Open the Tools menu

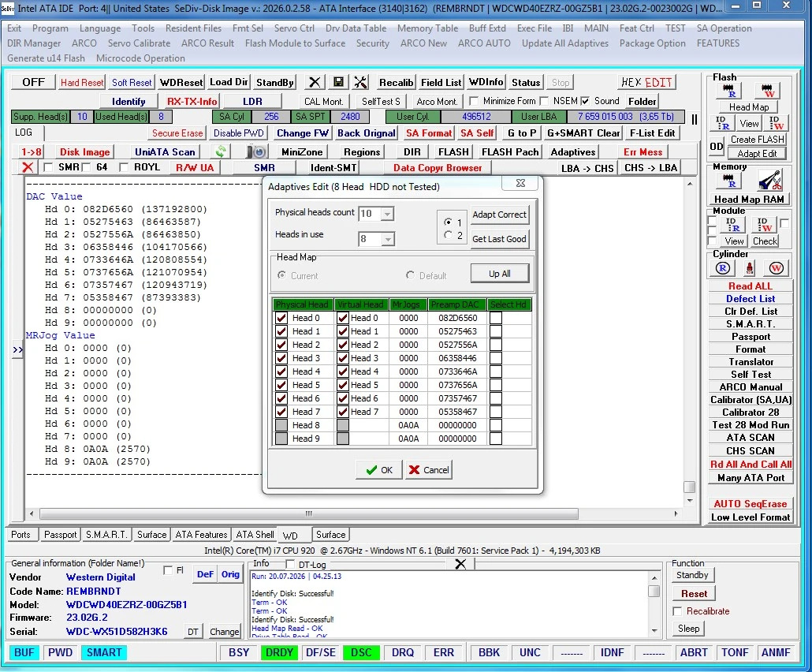143,28
